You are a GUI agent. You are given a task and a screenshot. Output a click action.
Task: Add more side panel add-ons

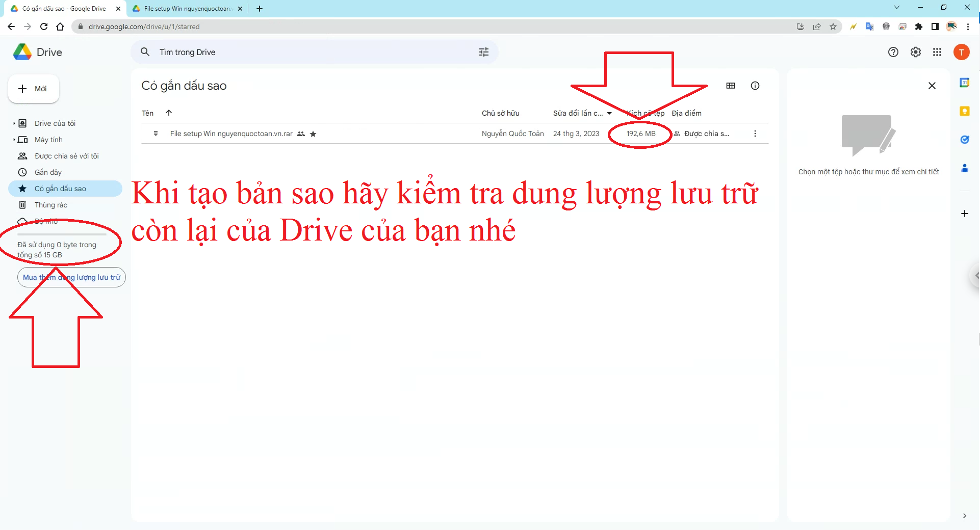(964, 214)
